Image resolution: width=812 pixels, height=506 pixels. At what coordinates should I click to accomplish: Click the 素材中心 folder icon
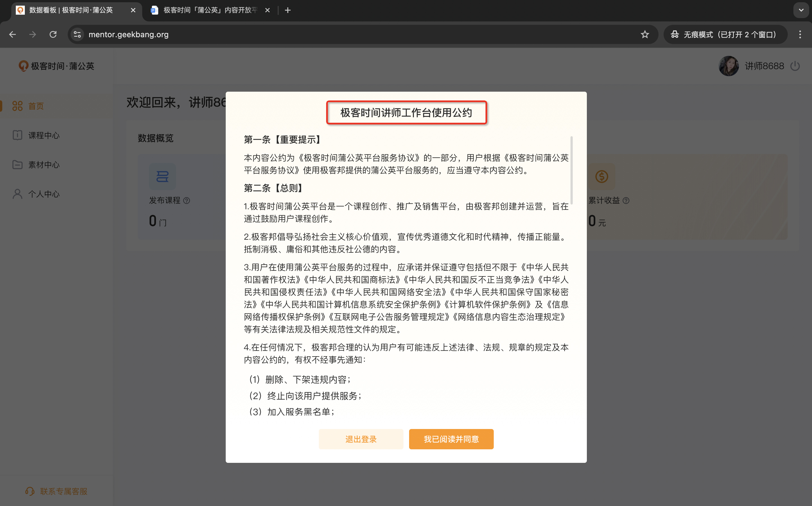(x=17, y=165)
